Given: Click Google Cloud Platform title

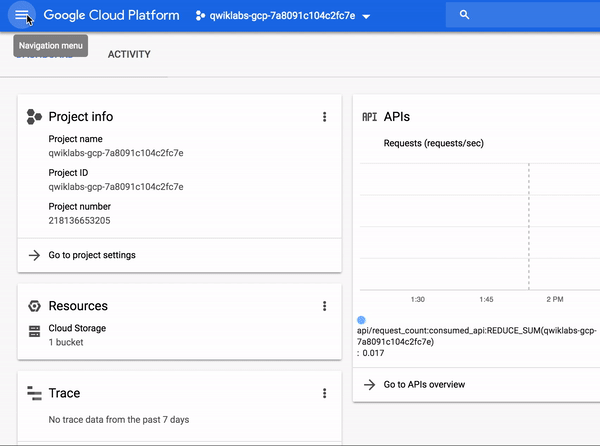Looking at the screenshot, I should pyautogui.click(x=110, y=16).
